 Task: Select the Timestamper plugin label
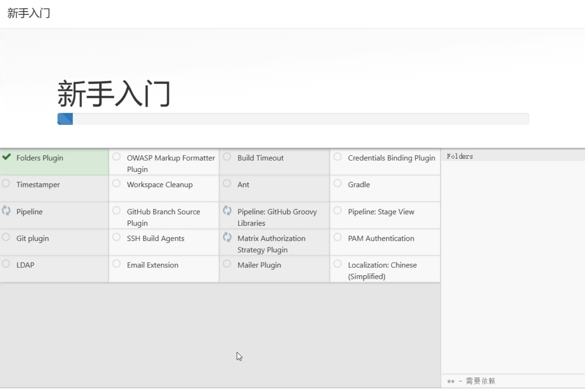tap(38, 185)
